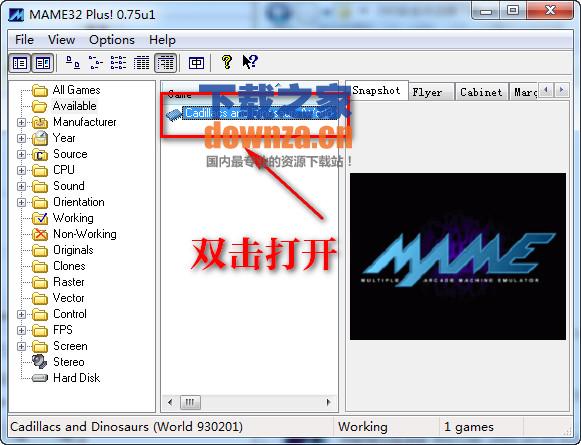Select the Available folder icon
The height and width of the screenshot is (445, 581).
coord(40,106)
